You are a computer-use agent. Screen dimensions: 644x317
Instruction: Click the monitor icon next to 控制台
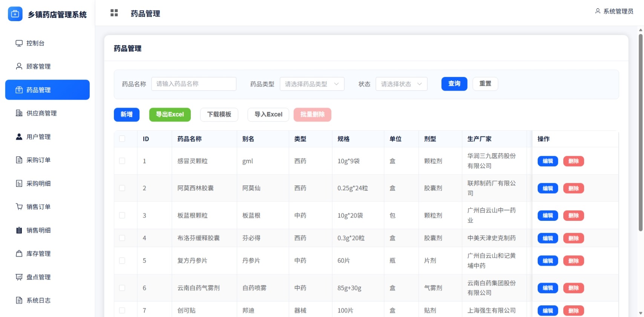click(19, 43)
